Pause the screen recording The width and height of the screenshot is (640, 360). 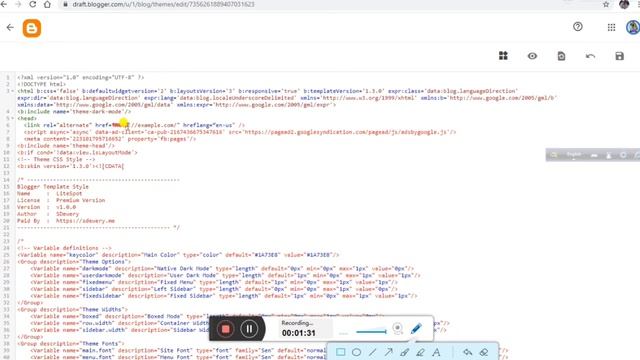pyautogui.click(x=249, y=329)
